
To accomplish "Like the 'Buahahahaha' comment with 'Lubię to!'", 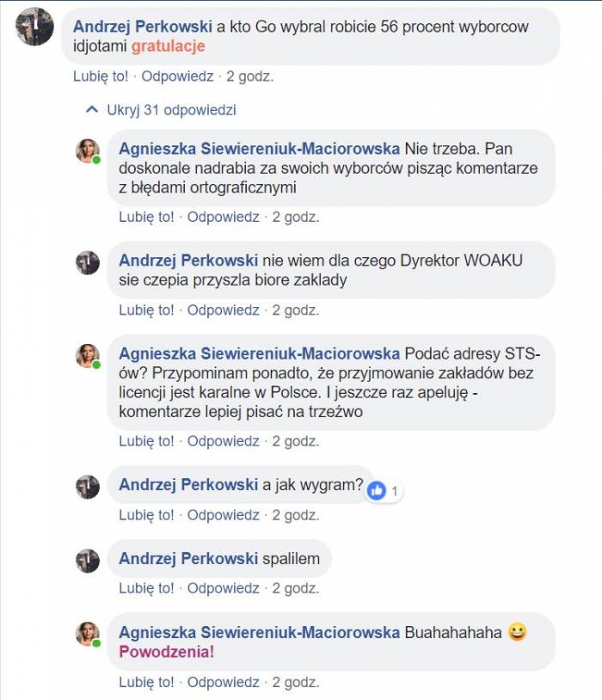I will point(146,682).
